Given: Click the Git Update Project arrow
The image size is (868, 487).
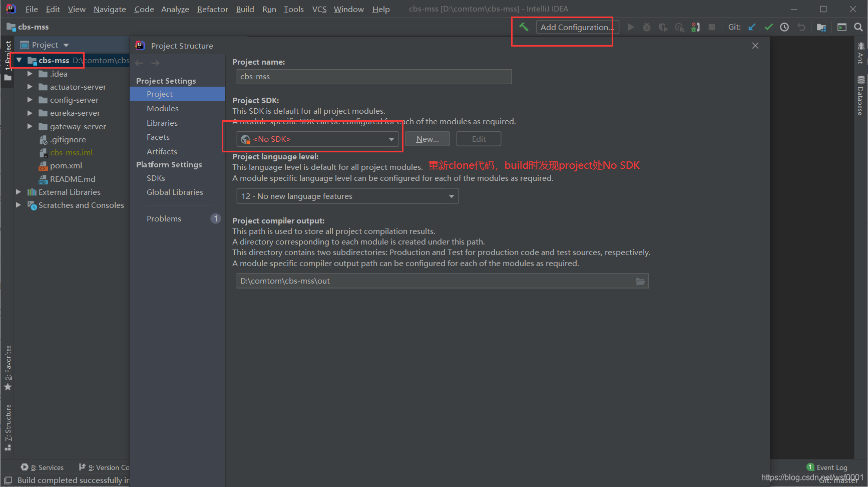Looking at the screenshot, I should (x=752, y=27).
